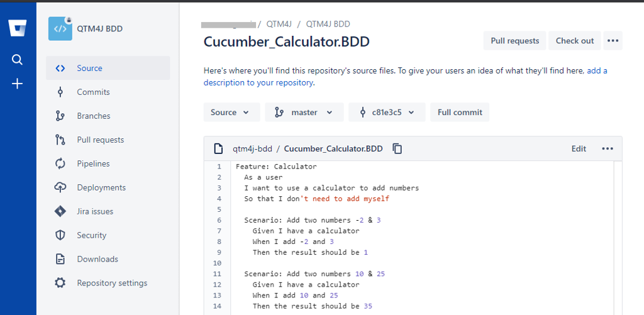Click 'Then the result should be 1'
Viewport: 644px width, 315px height.
(310, 252)
